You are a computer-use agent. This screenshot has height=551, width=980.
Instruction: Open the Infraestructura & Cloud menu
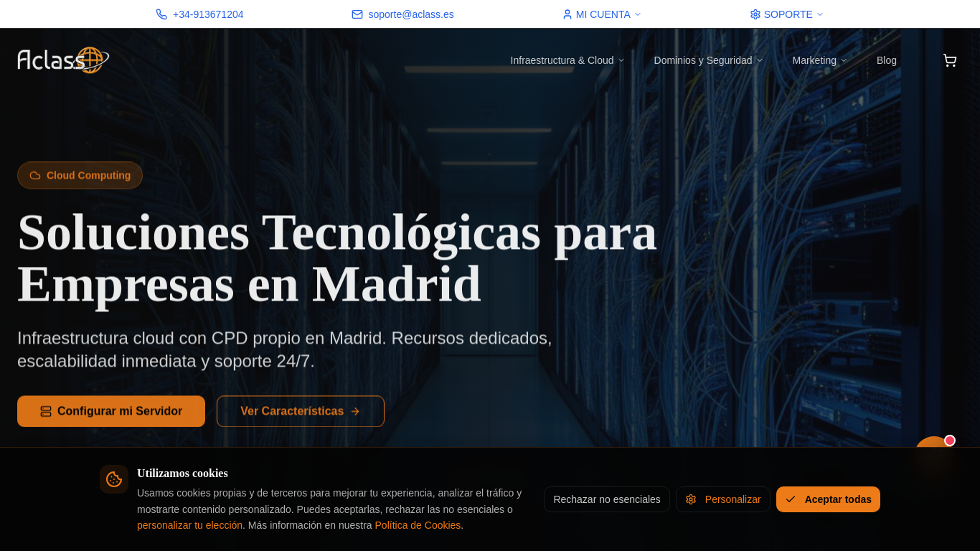[x=567, y=60]
